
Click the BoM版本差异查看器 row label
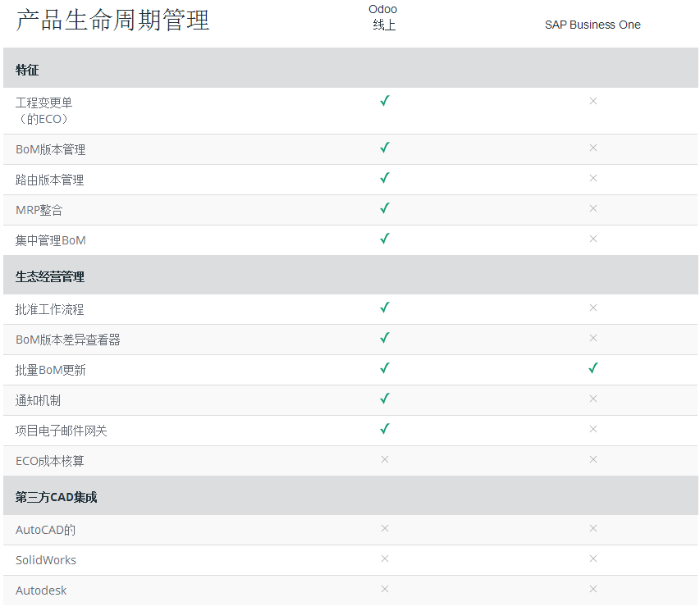68,340
